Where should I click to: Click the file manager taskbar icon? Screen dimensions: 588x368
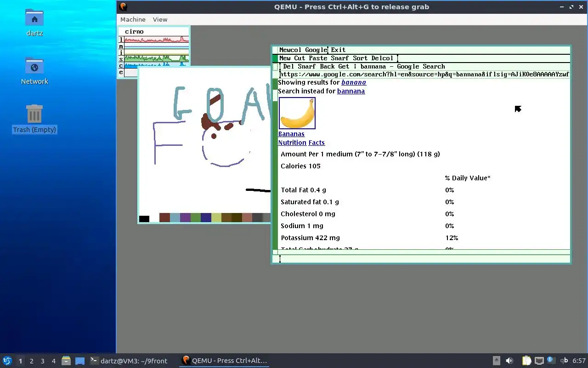coord(66,361)
